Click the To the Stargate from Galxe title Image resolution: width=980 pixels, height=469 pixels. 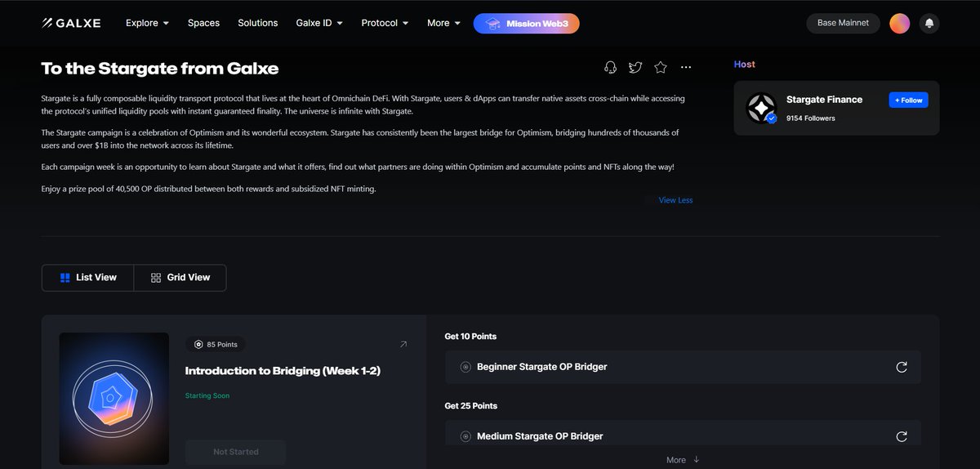coord(160,69)
